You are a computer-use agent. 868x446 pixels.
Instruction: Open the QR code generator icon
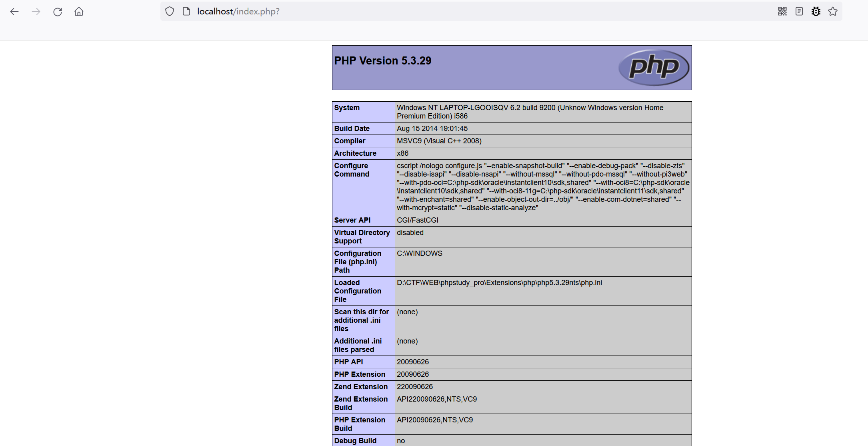[782, 11]
